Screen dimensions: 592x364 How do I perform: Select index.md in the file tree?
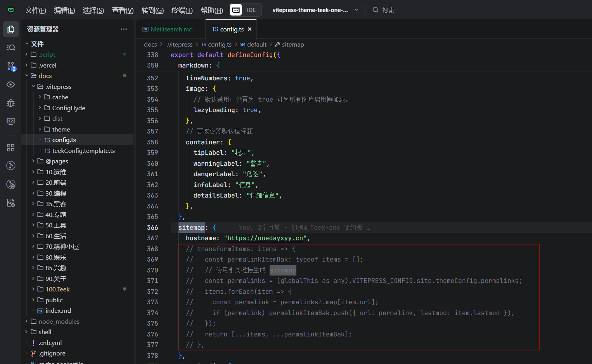click(58, 310)
